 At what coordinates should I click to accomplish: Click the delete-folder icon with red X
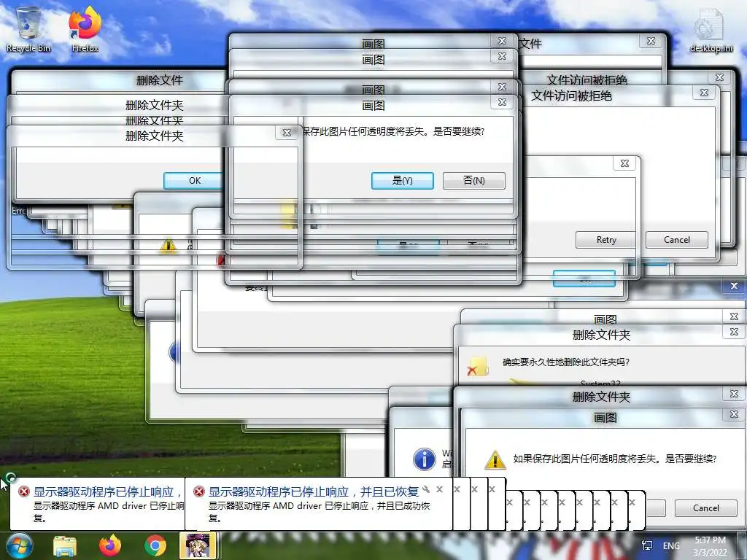[x=478, y=366]
